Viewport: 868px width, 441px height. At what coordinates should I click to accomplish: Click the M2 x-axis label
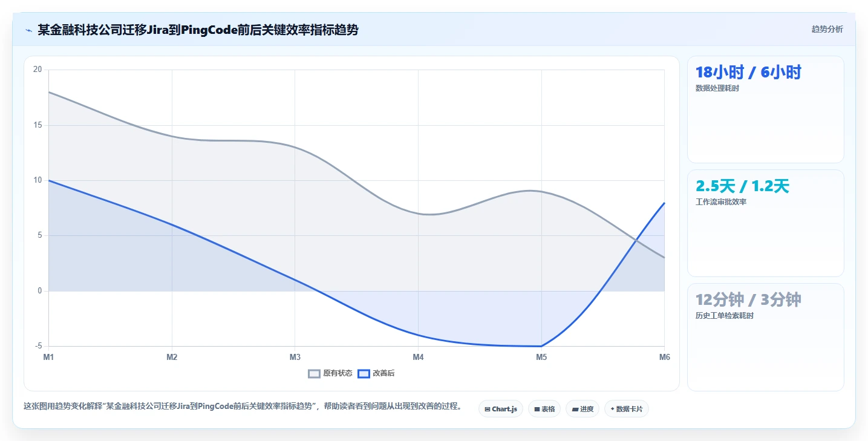pyautogui.click(x=172, y=357)
